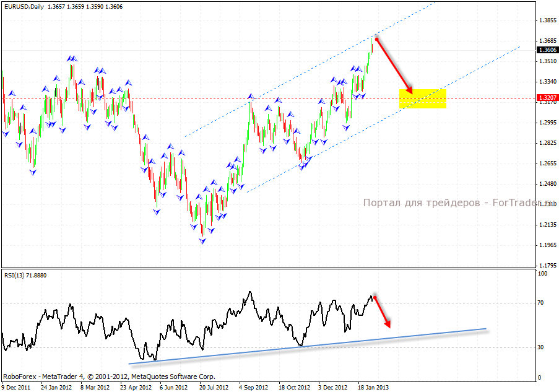Select the blue RSI support trendline
This screenshot has height=392, width=559.
310,346
